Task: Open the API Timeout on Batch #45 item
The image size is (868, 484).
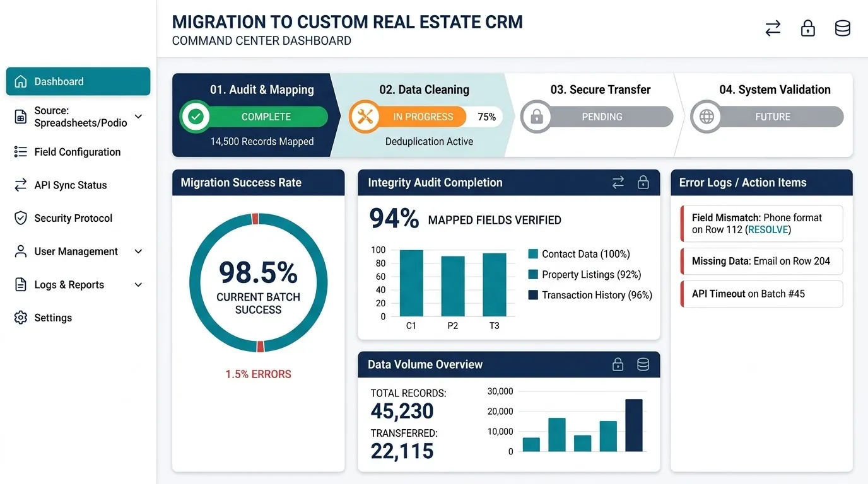Action: (x=761, y=294)
